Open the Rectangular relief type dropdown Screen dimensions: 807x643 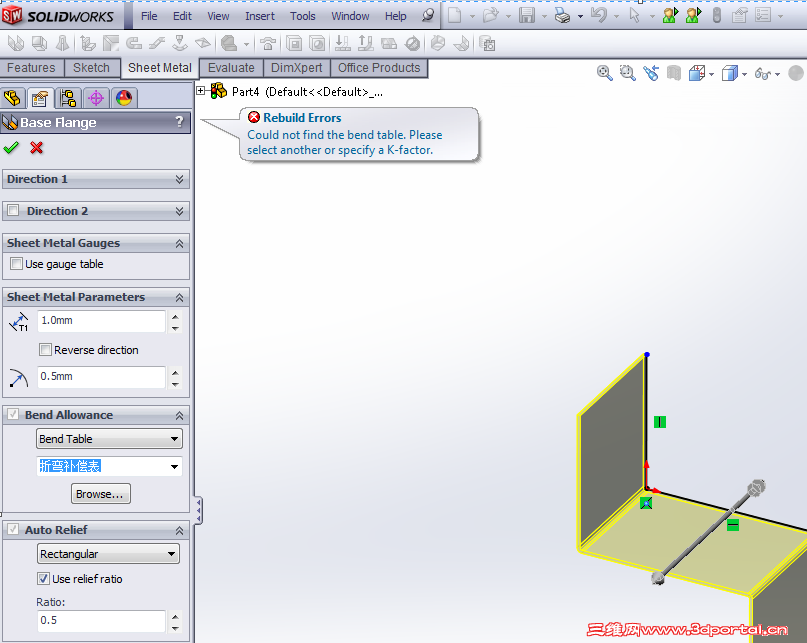pos(109,554)
